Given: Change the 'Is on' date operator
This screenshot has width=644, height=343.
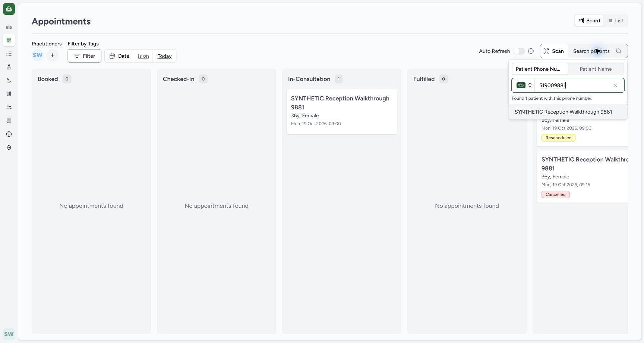Looking at the screenshot, I should coord(143,56).
